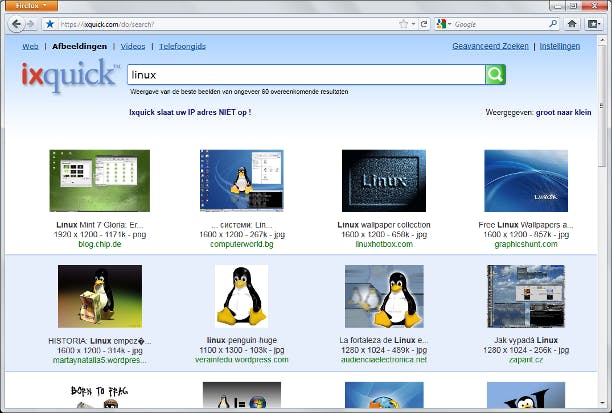Switch to the Videos tab
Image resolution: width=612 pixels, height=413 pixels.
click(133, 46)
